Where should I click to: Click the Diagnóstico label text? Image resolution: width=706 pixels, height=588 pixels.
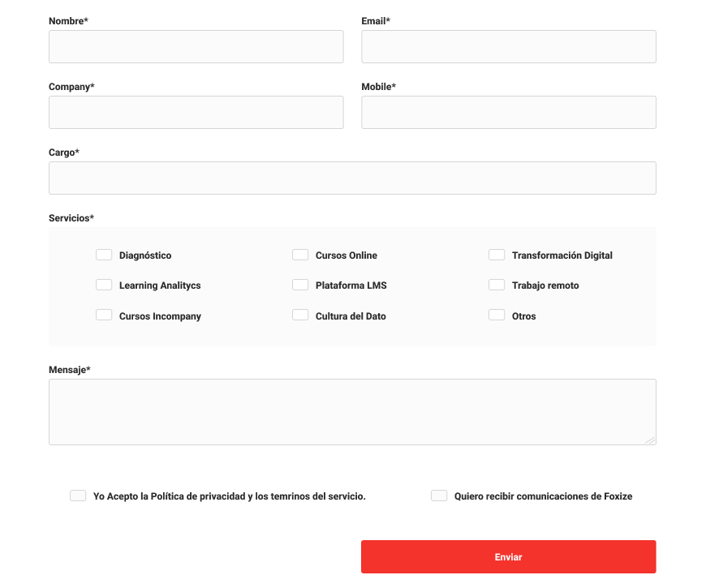[x=145, y=255]
